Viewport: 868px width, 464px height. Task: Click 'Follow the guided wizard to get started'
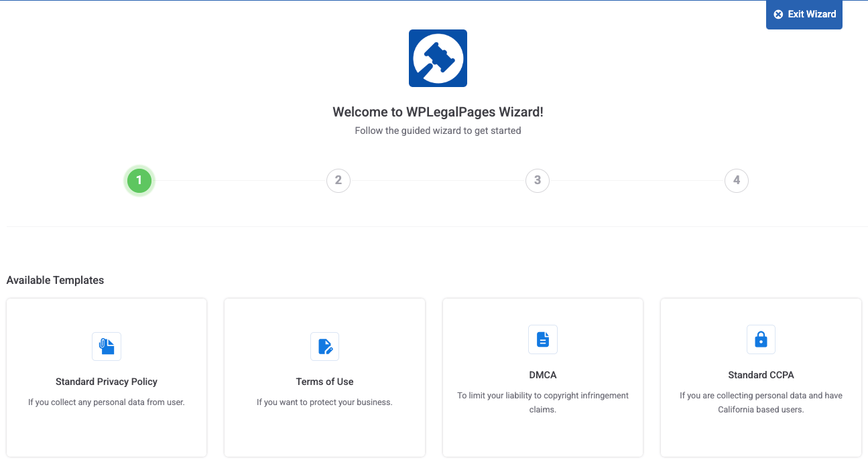(x=438, y=131)
